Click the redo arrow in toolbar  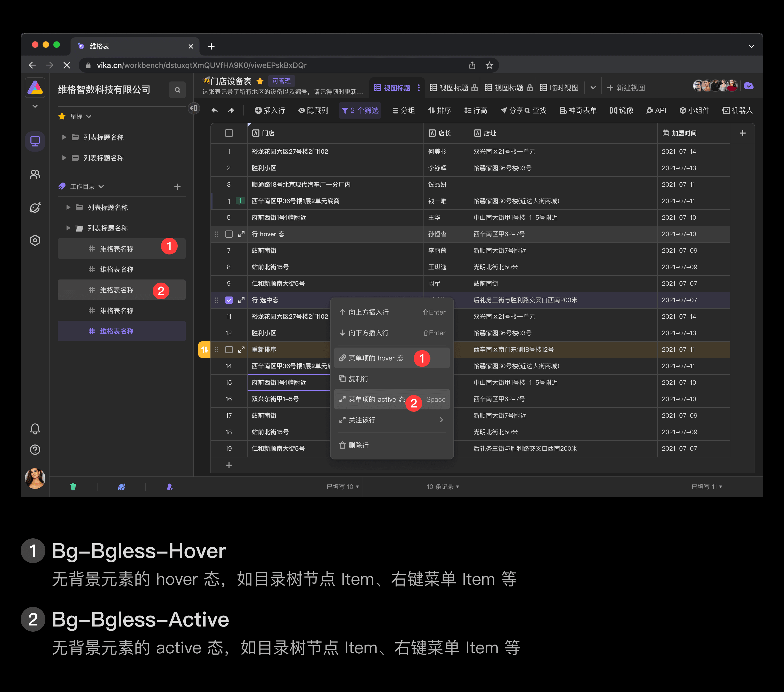(231, 110)
